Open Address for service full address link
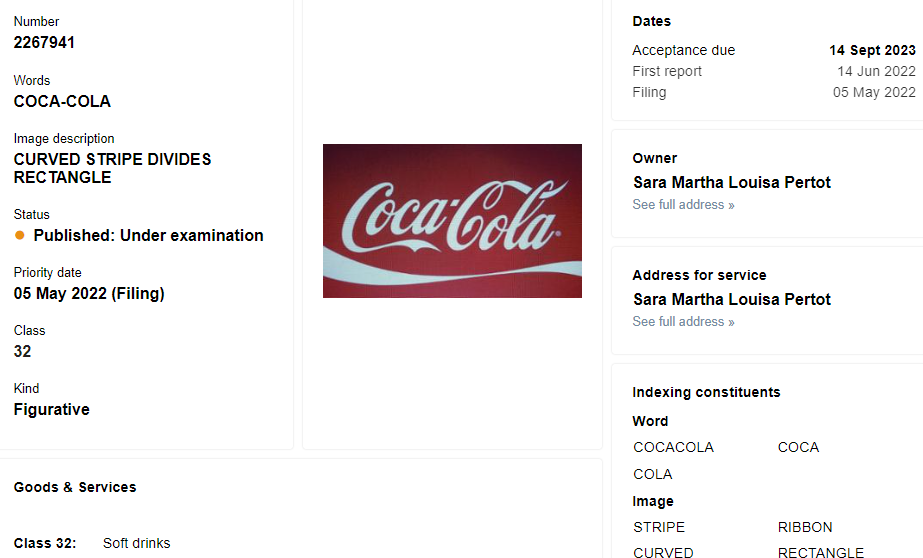 683,322
